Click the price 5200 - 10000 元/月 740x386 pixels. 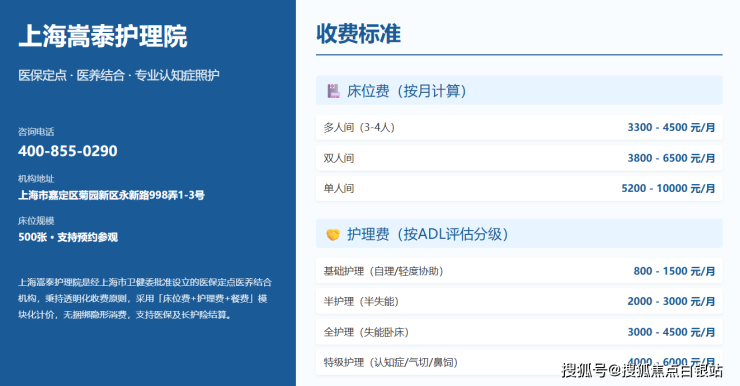click(668, 188)
